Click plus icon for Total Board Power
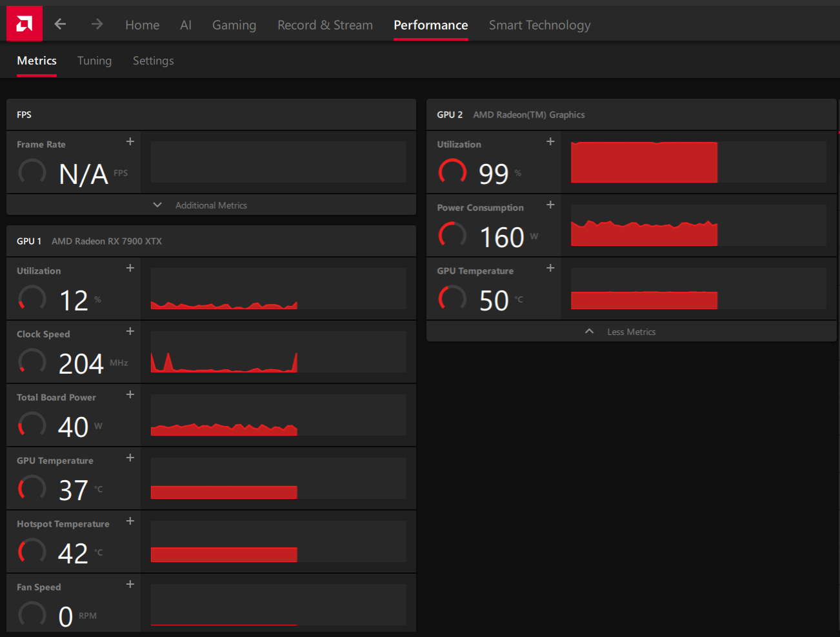 coord(130,394)
